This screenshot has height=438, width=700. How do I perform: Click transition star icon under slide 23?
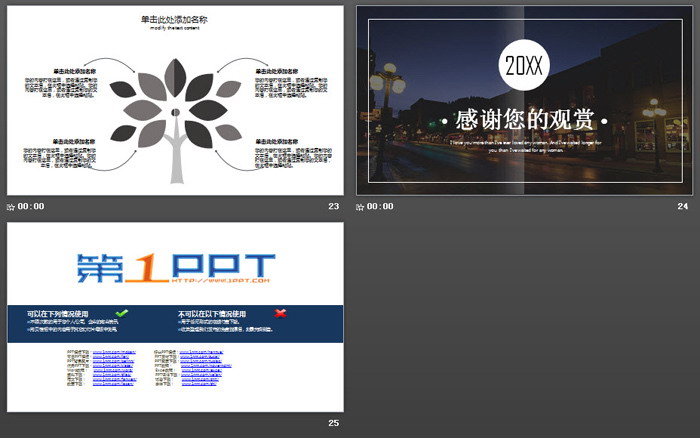click(x=11, y=206)
